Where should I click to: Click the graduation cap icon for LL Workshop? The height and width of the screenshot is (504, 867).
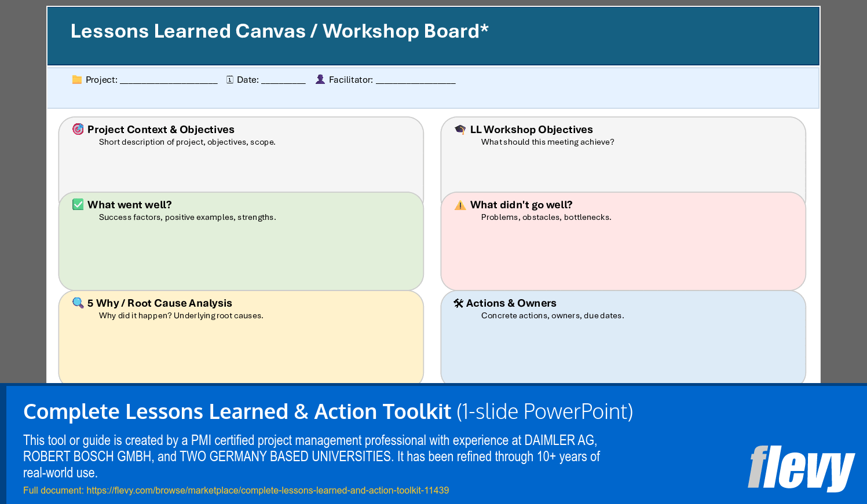460,129
